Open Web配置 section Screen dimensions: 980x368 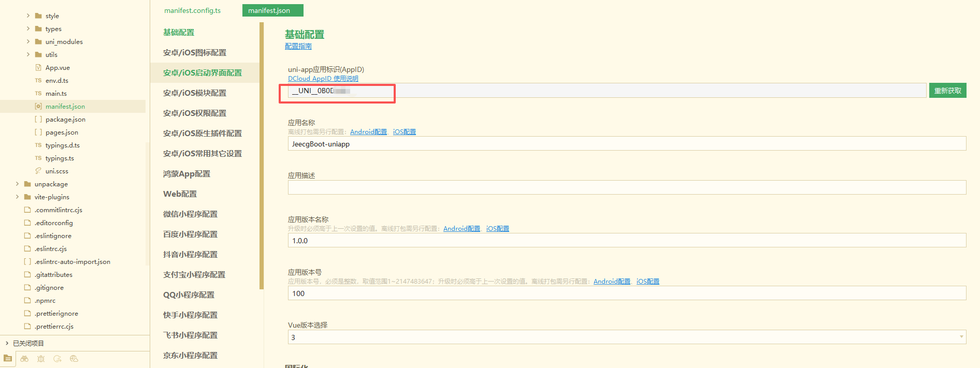[x=180, y=194]
